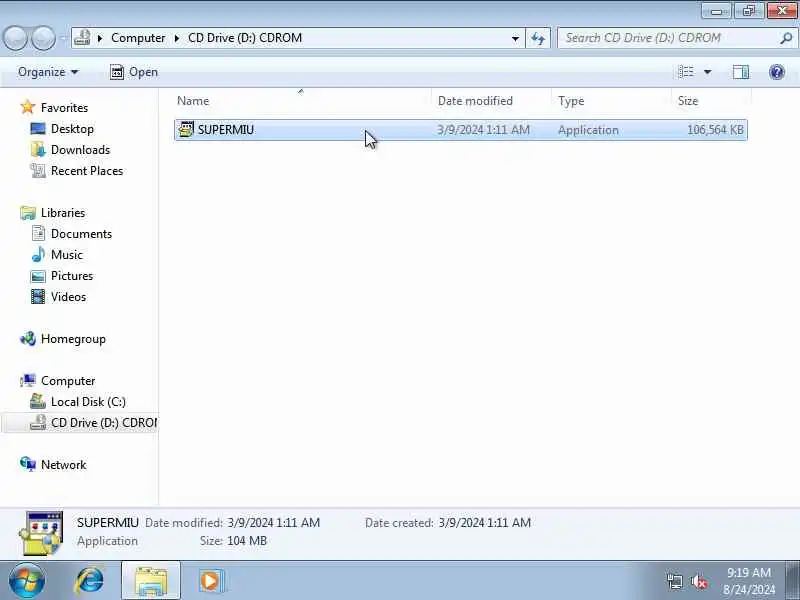Select CD Drive (D:) CDROM in the tree
Screen dimensions: 800x600
104,422
